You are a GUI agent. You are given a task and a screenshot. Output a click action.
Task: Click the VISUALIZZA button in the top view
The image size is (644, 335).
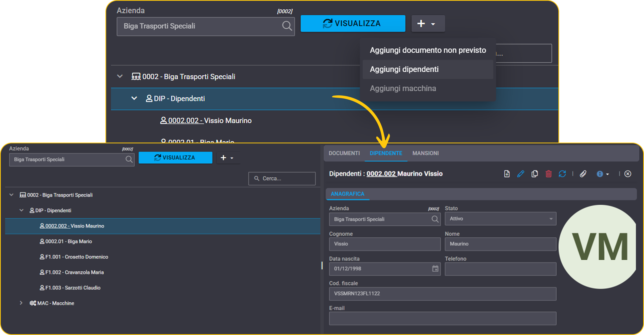coord(353,24)
